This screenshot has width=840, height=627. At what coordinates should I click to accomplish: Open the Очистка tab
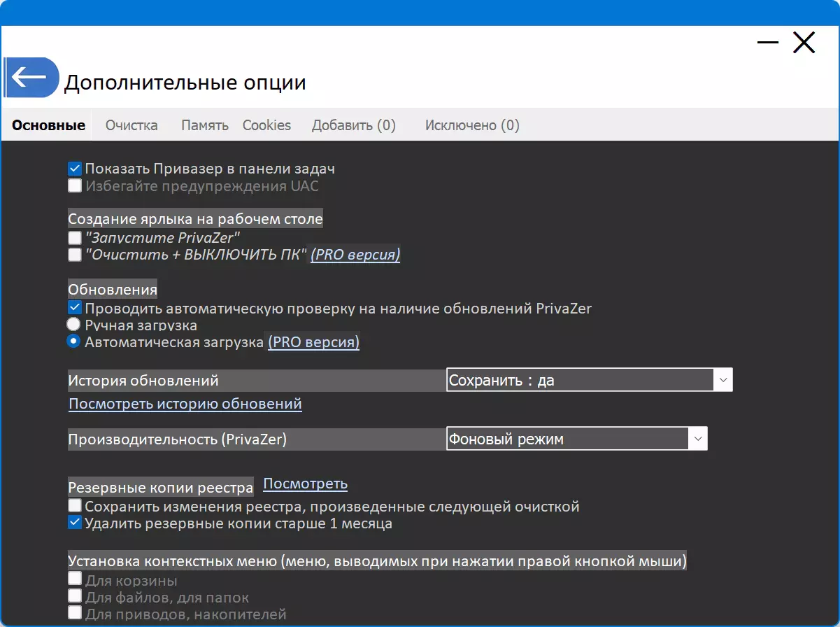[x=131, y=126]
